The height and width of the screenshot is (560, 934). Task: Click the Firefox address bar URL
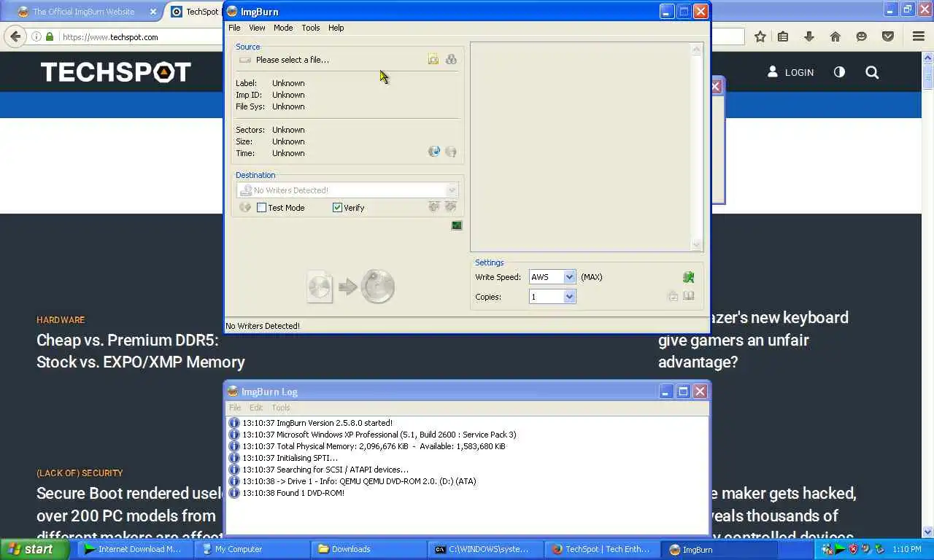[110, 37]
